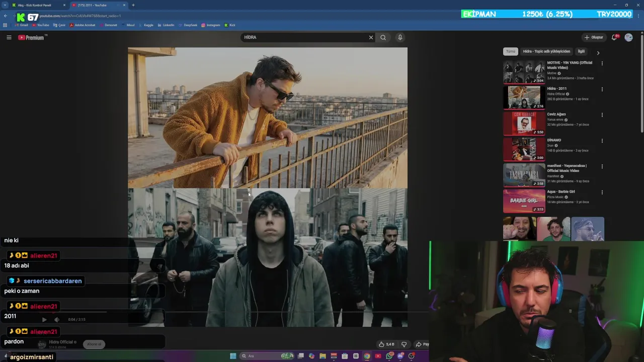Open the Task View taskbar icon
Screen dimensions: 644x362
pos(301,356)
